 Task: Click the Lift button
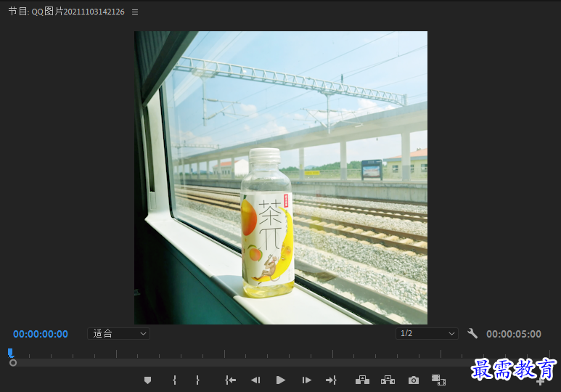362,380
